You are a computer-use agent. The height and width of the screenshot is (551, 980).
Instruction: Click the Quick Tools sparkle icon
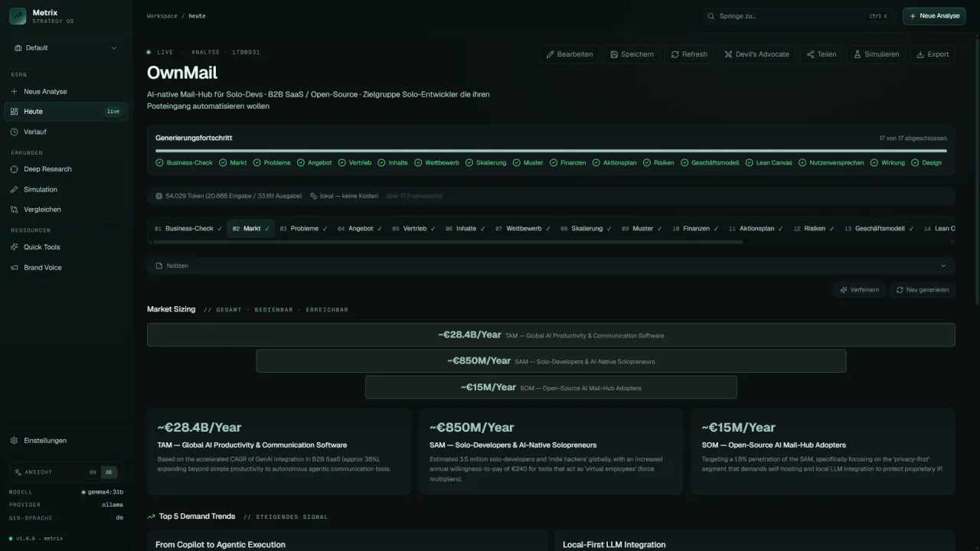pyautogui.click(x=15, y=247)
